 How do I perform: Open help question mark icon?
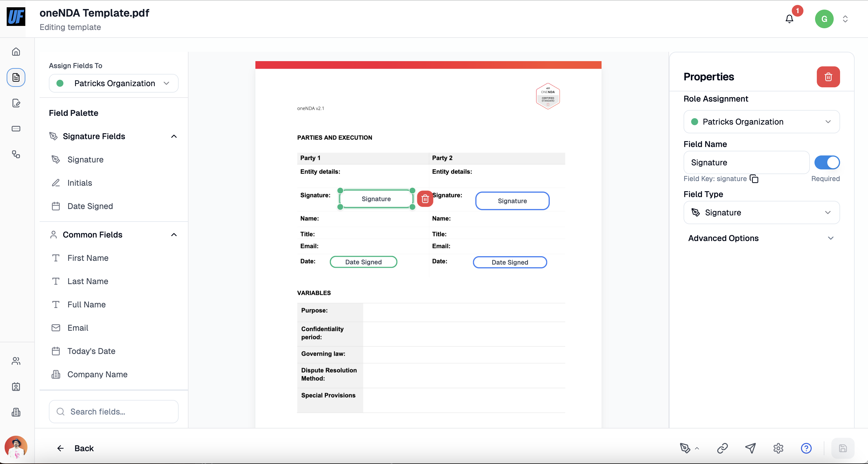806,448
